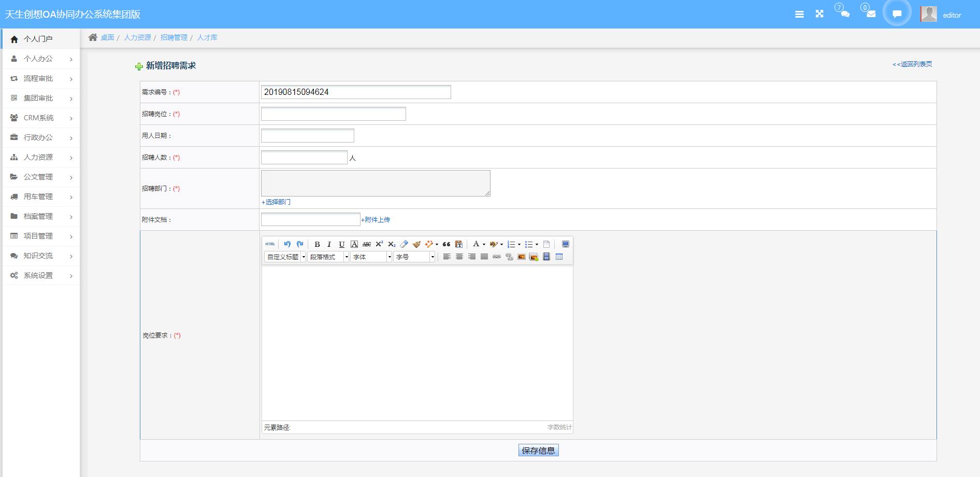Align text right
This screenshot has width=980, height=477.
(x=471, y=257)
